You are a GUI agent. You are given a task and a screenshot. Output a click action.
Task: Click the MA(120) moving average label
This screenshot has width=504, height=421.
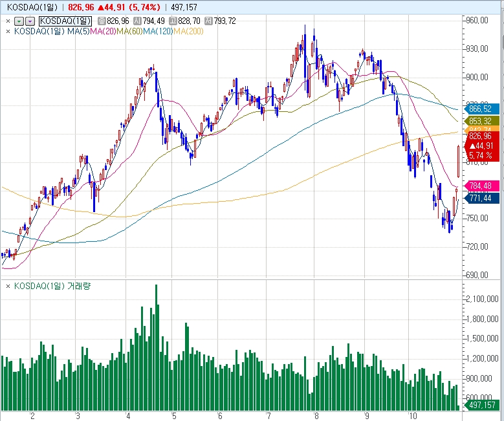(x=158, y=31)
